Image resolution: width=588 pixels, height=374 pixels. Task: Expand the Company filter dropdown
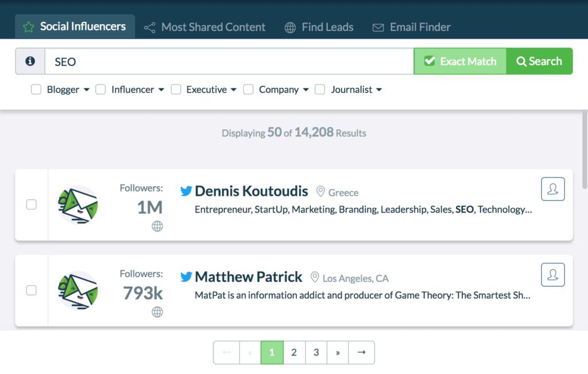305,90
